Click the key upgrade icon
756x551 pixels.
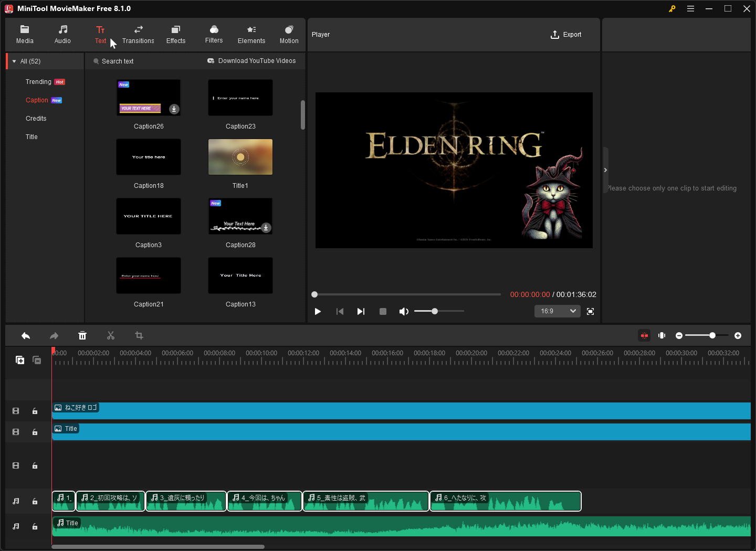(672, 8)
